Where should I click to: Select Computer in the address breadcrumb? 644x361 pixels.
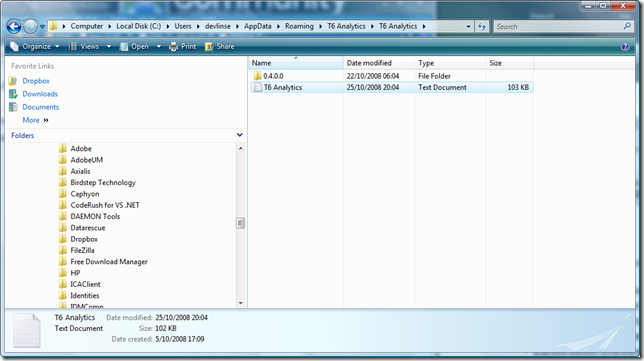(x=87, y=26)
